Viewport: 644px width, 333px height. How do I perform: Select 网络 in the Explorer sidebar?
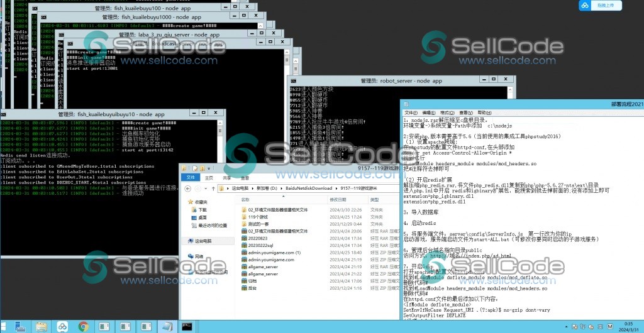(x=199, y=257)
